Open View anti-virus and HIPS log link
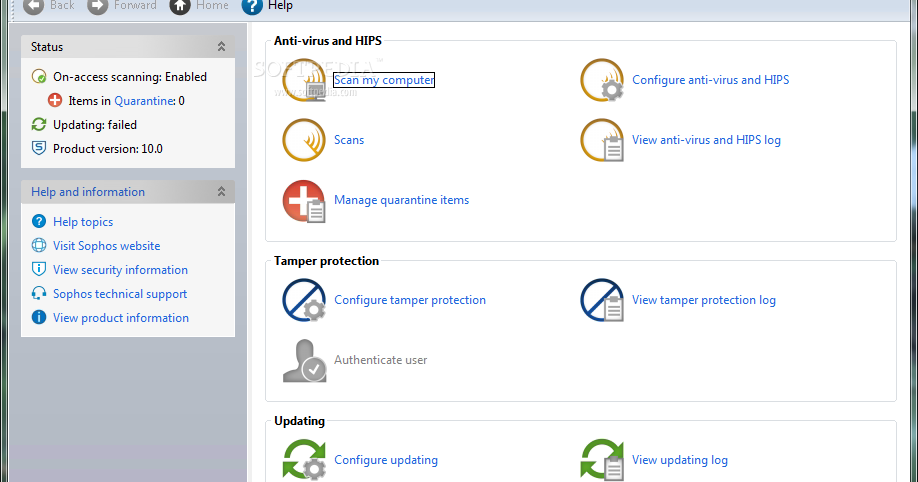Image resolution: width=918 pixels, height=482 pixels. 706,140
